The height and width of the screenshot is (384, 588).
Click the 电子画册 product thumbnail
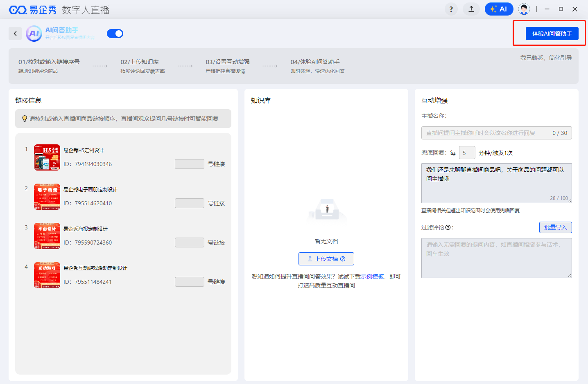pyautogui.click(x=47, y=197)
